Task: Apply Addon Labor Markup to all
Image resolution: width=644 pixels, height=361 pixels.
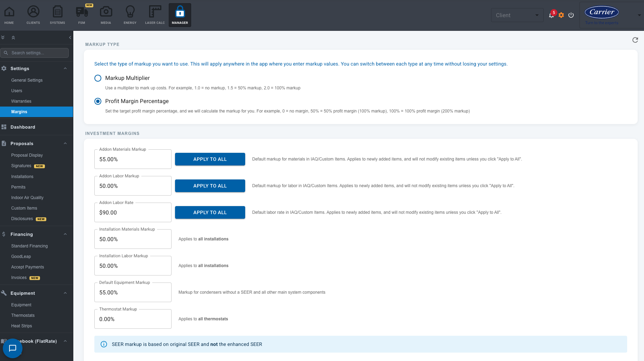Action: click(210, 186)
